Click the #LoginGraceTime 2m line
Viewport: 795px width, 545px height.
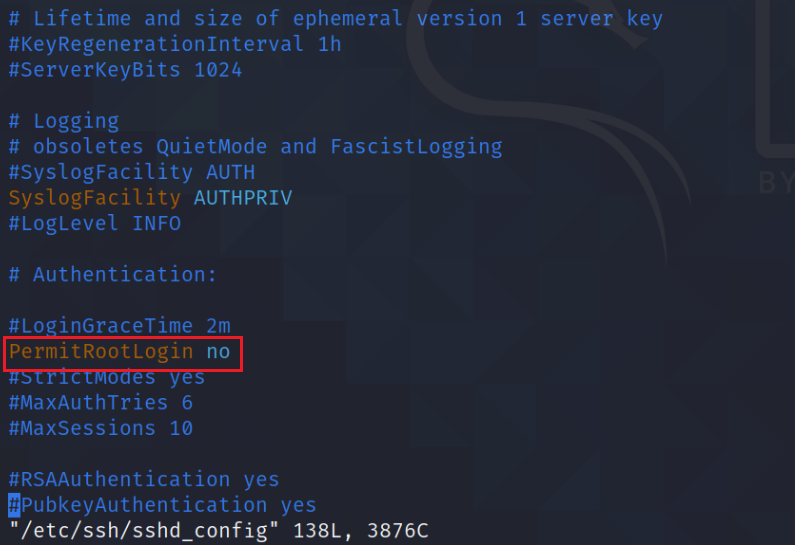120,325
